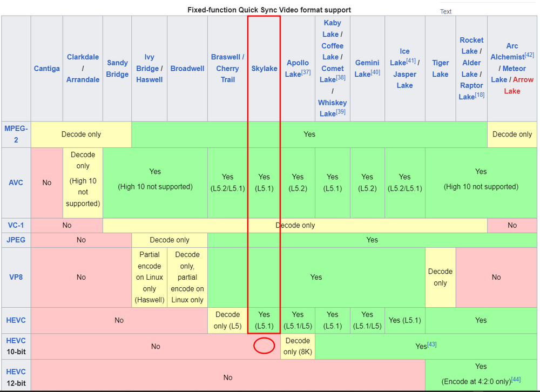Open citation [43] in the HEVC 10-bit row

coord(432,344)
